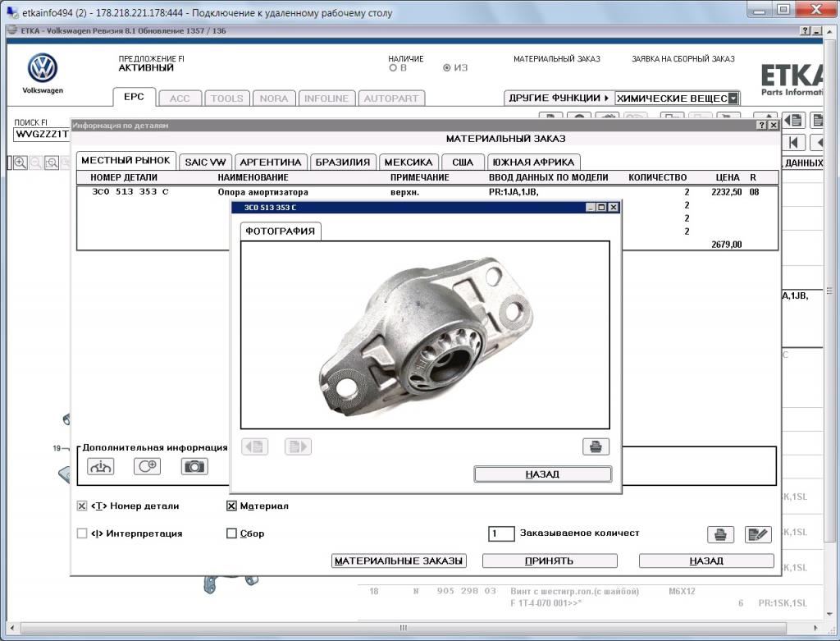The height and width of the screenshot is (641, 840).
Task: Open the part supplement info icon
Action: click(x=147, y=466)
